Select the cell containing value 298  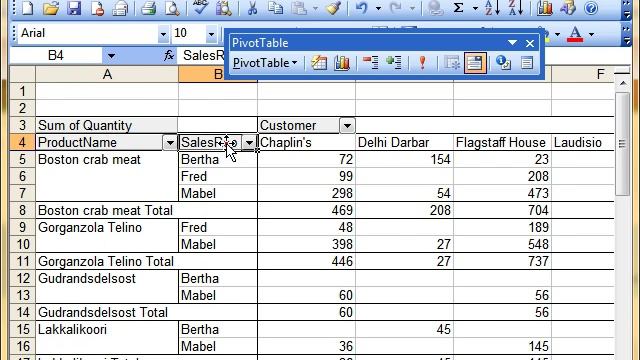[307, 193]
